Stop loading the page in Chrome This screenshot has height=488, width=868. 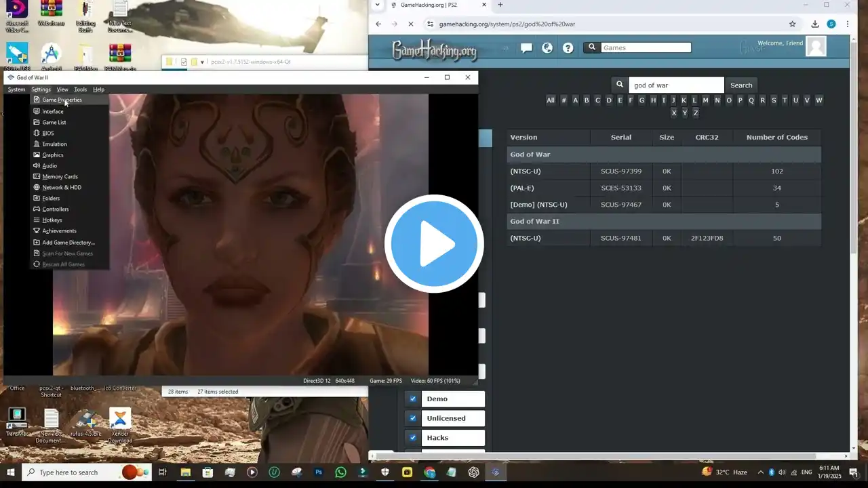coord(410,24)
